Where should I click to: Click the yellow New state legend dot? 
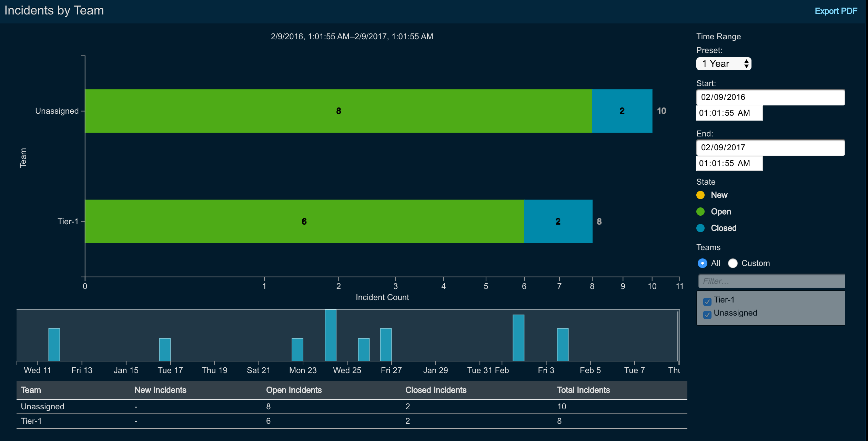[700, 195]
